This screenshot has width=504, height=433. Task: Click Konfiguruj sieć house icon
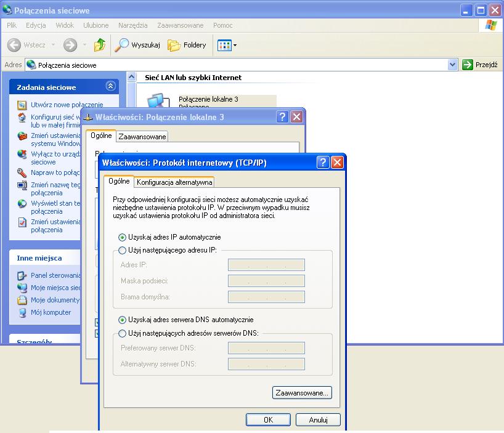22,118
